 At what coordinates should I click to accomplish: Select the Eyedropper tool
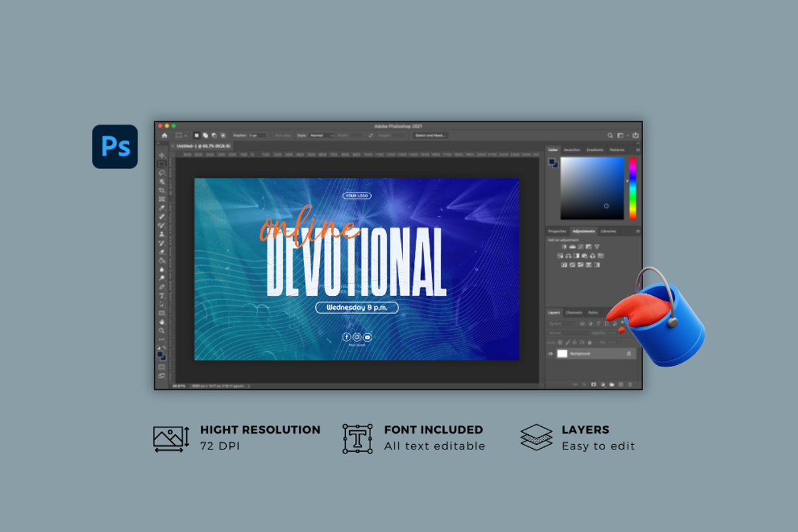162,207
